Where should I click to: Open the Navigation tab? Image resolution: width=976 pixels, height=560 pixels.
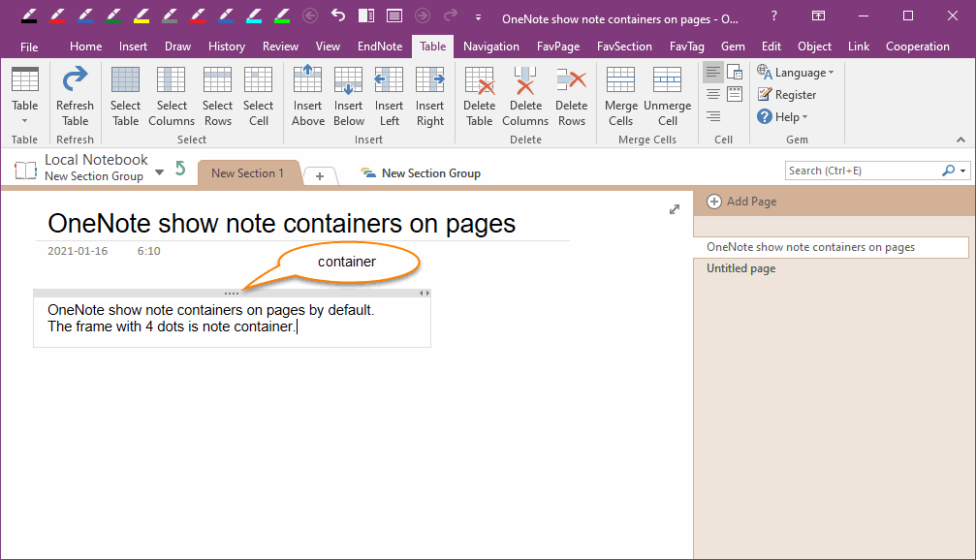click(x=491, y=47)
